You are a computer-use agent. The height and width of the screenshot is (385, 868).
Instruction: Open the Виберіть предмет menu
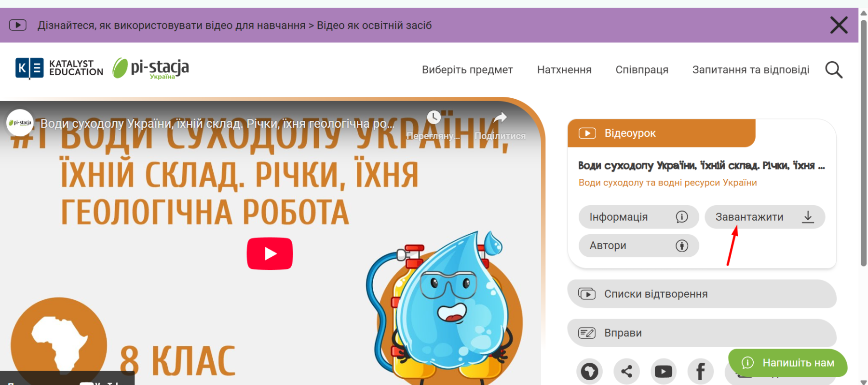click(x=467, y=70)
